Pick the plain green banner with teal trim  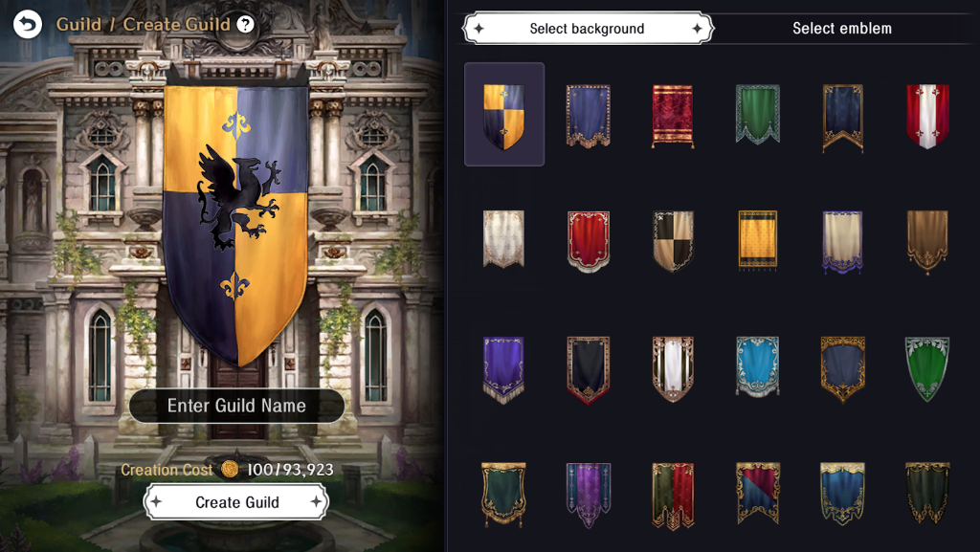point(758,114)
